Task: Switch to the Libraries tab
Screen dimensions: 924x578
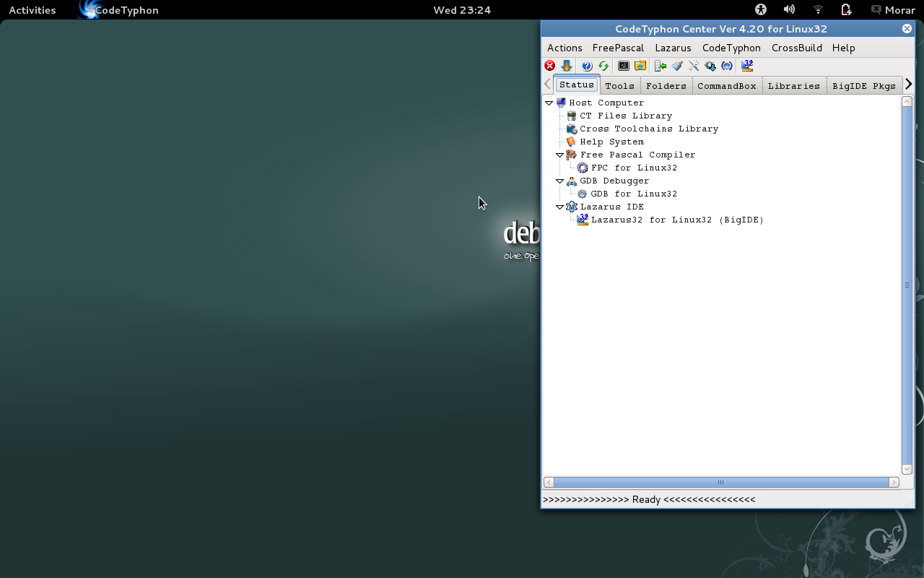Action: pos(793,85)
